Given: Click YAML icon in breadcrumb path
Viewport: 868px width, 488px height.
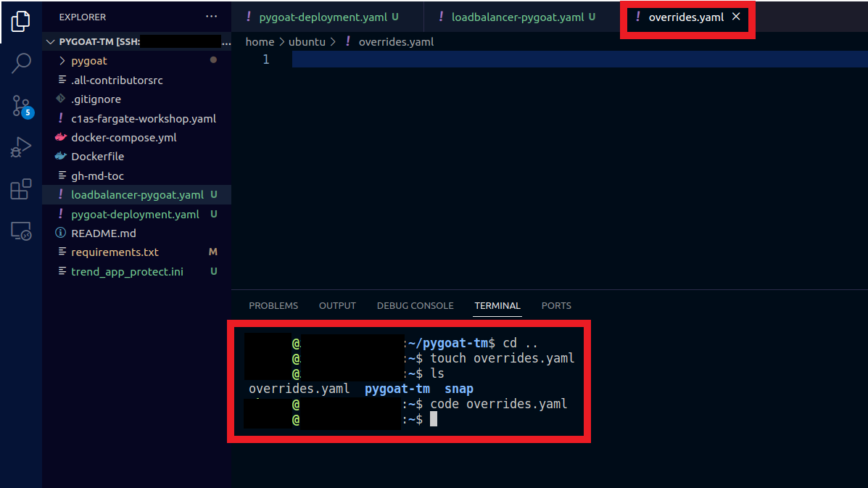Looking at the screenshot, I should [347, 41].
